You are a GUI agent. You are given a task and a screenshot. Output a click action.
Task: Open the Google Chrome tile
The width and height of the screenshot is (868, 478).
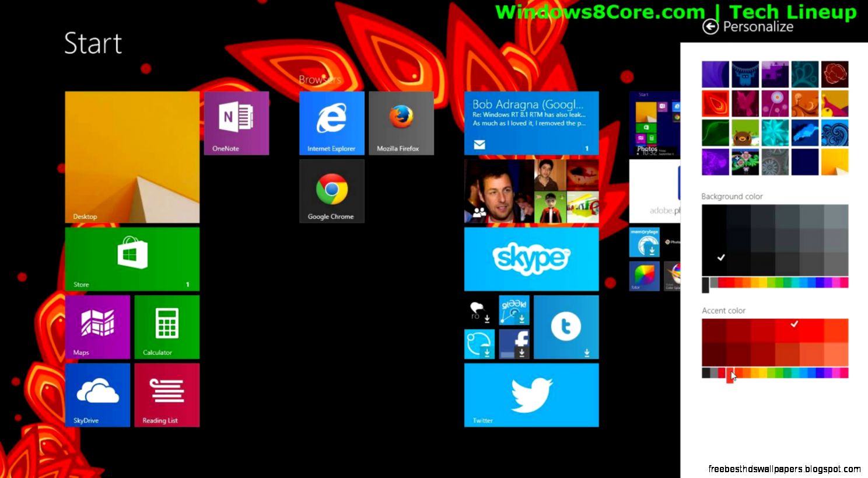pyautogui.click(x=332, y=191)
